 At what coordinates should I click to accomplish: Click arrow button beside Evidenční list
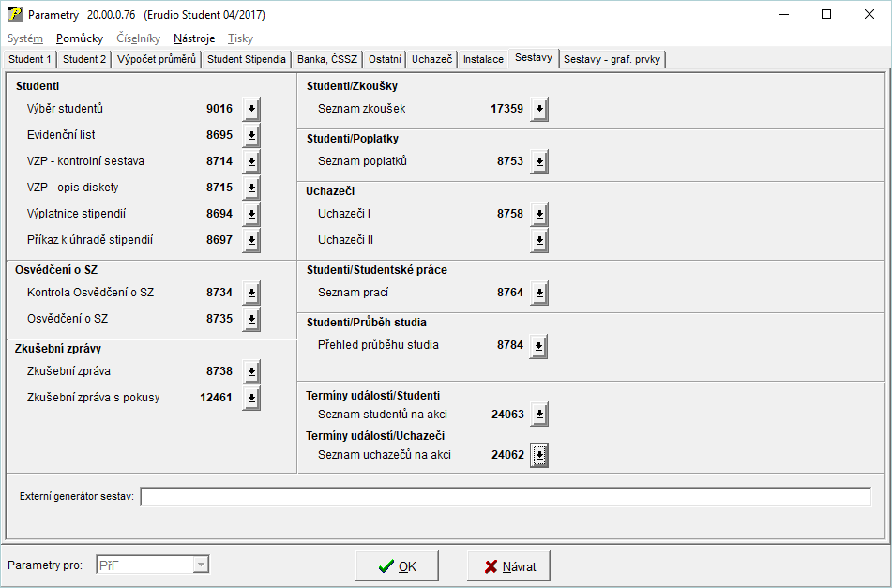coord(251,135)
